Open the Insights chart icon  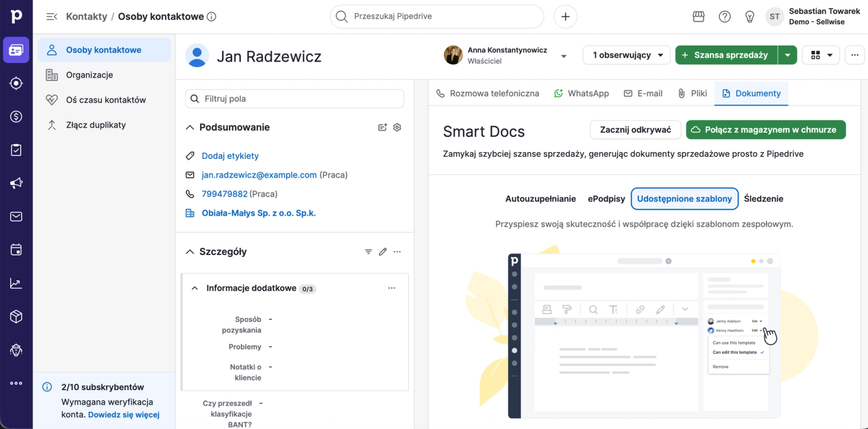(16, 283)
